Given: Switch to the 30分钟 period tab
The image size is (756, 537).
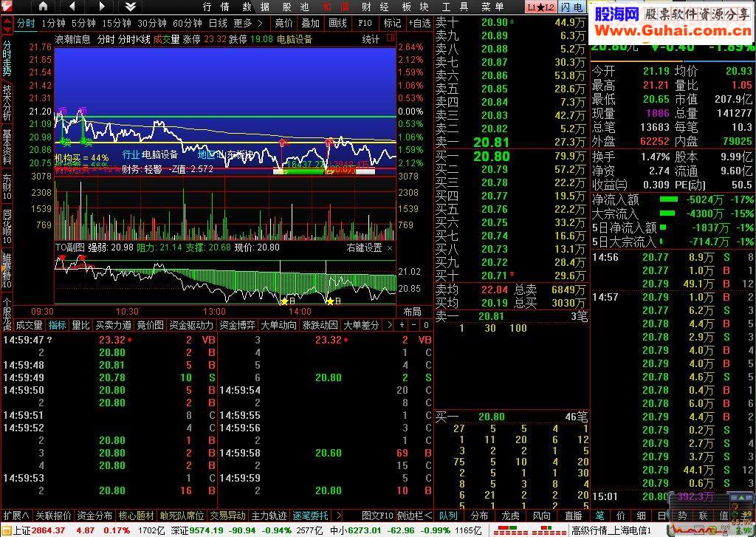Looking at the screenshot, I should (152, 23).
